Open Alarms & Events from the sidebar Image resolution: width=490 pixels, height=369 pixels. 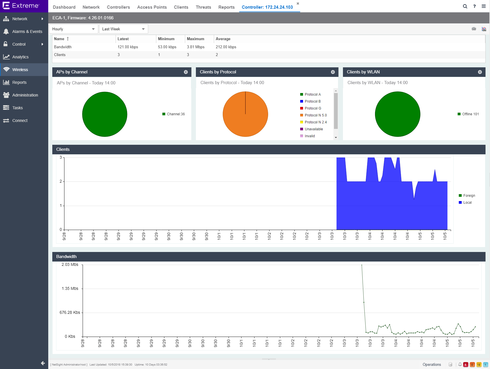click(x=24, y=32)
